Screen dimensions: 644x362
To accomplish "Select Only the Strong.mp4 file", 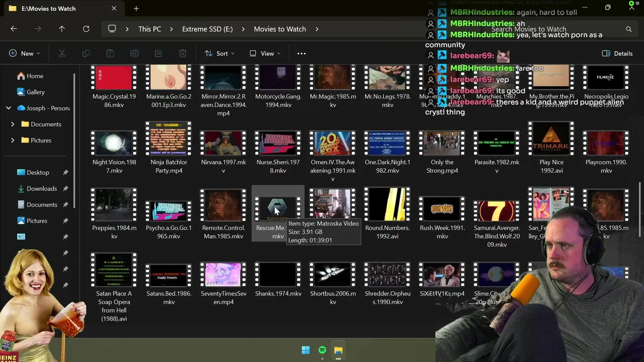I will tap(442, 151).
